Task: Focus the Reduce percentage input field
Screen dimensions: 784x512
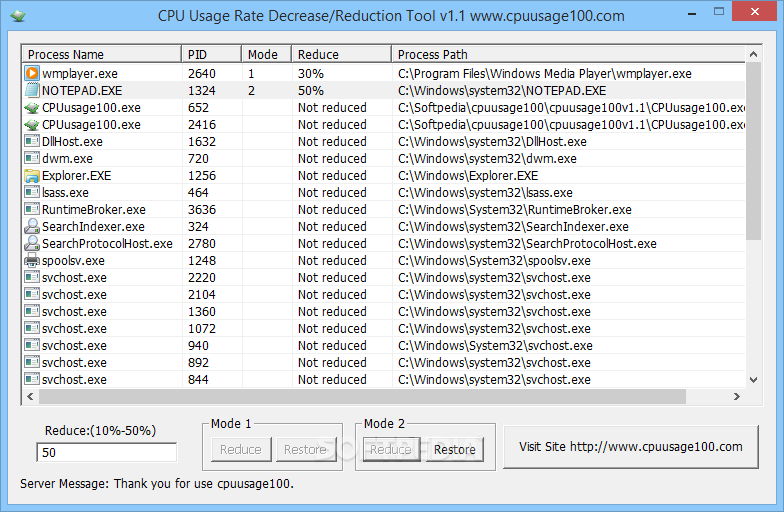Action: point(106,452)
